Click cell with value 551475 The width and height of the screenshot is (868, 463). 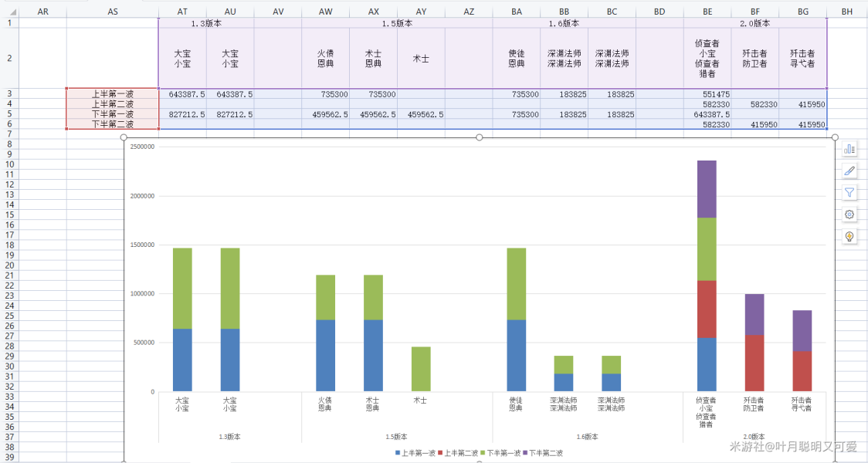(707, 94)
